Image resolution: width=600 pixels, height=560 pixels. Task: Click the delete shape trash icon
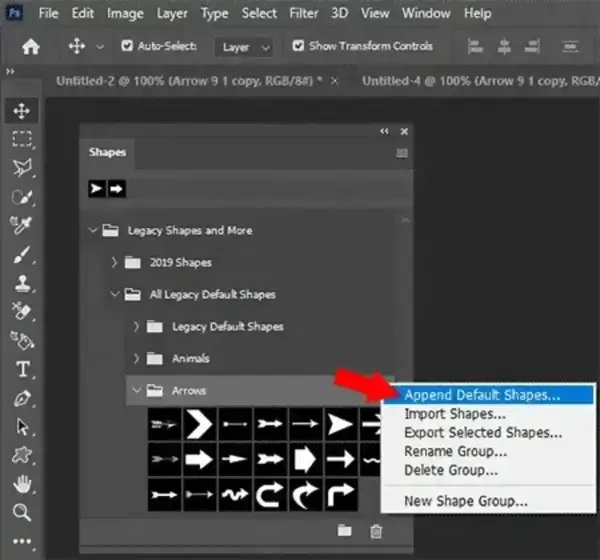click(x=376, y=532)
